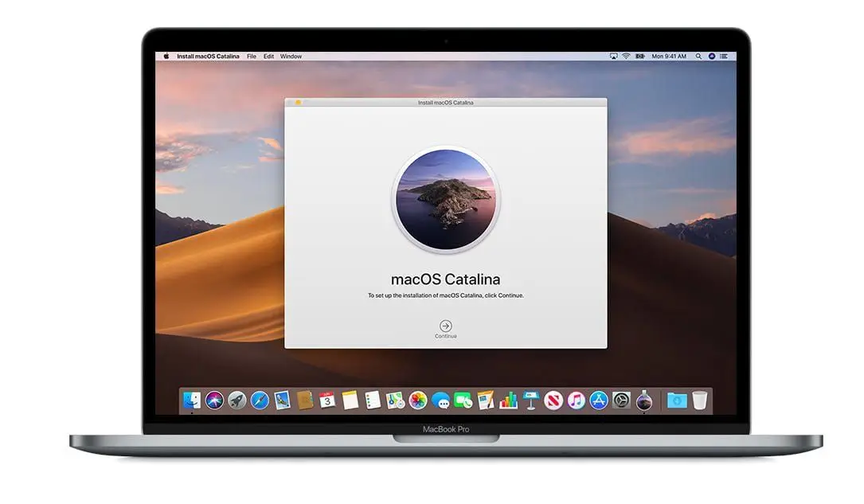Viewport: 864px width, 504px height.
Task: Open Notification Center from the menu bar
Action: [724, 56]
